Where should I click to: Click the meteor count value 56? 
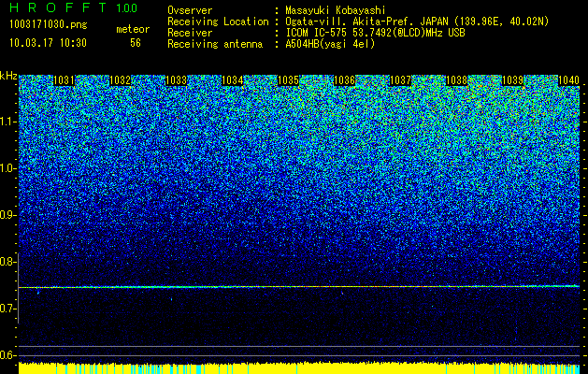tap(136, 43)
